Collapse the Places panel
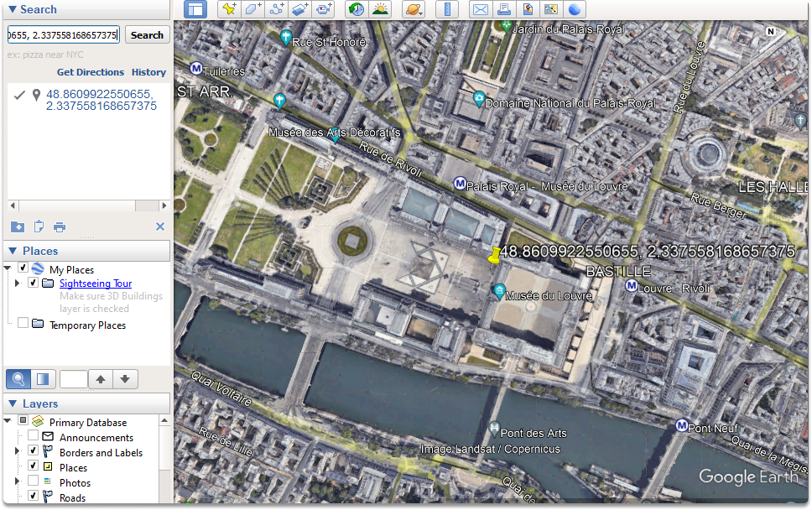Image resolution: width=812 pixels, height=510 pixels. coord(13,251)
